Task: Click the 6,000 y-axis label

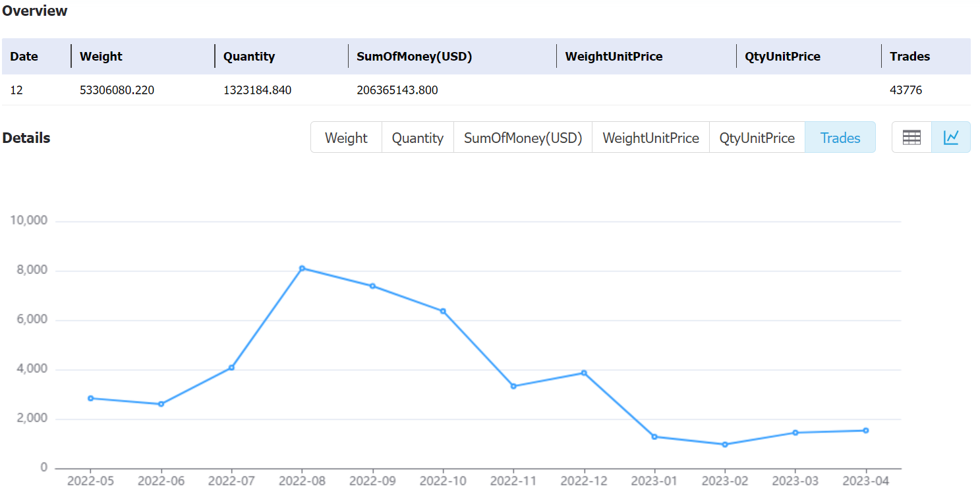Action: 32,319
